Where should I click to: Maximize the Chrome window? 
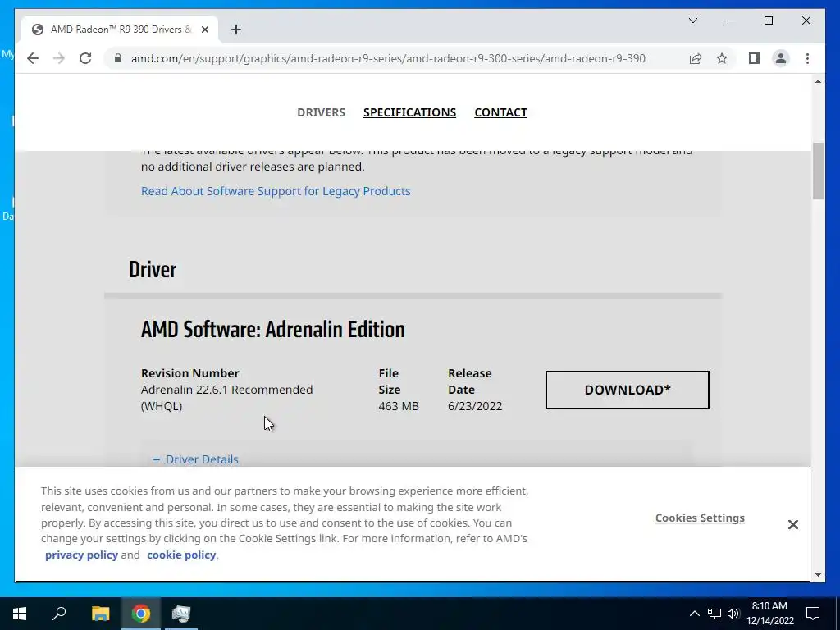768,21
